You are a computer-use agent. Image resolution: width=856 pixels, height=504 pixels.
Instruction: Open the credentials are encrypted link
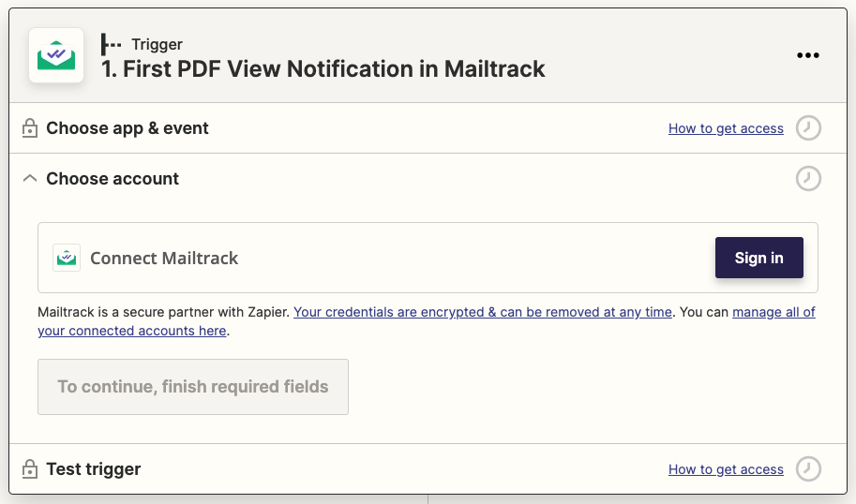click(x=483, y=312)
